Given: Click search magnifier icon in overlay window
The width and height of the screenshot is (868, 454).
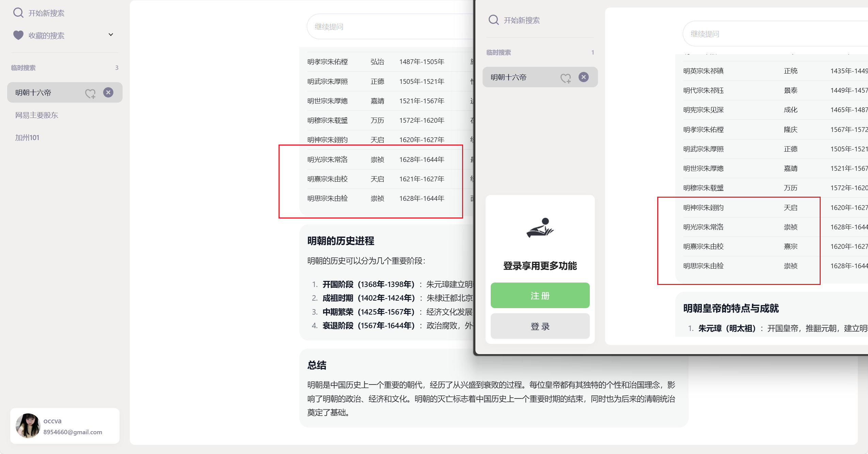Looking at the screenshot, I should [493, 20].
